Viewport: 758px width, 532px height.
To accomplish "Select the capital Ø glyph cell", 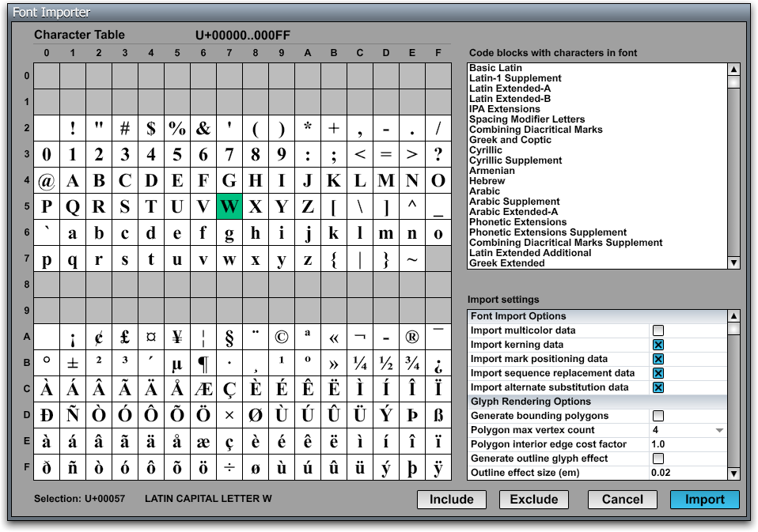I will coord(256,415).
